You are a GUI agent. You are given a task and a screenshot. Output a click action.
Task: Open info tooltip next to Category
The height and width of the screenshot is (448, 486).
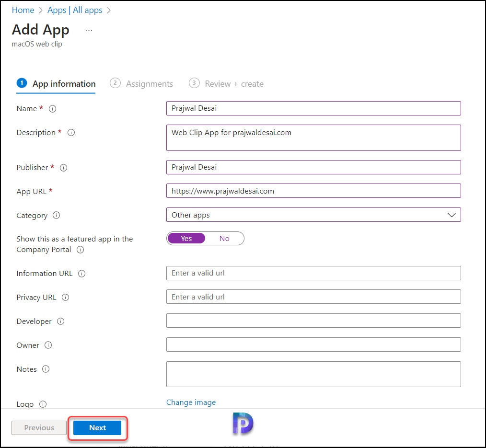(56, 215)
